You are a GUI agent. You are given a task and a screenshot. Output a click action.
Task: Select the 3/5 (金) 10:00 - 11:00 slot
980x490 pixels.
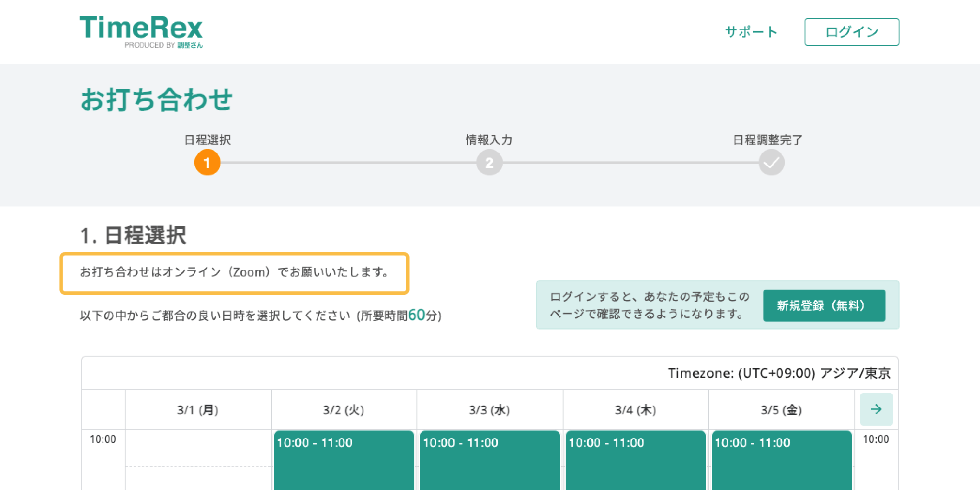click(x=782, y=460)
